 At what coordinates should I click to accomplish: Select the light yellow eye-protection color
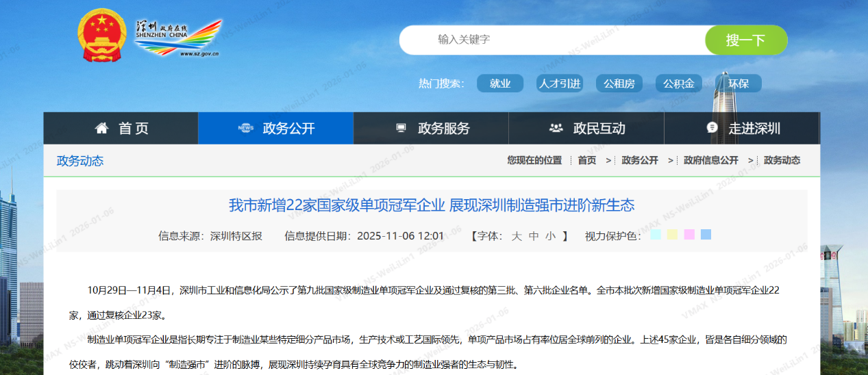click(672, 235)
